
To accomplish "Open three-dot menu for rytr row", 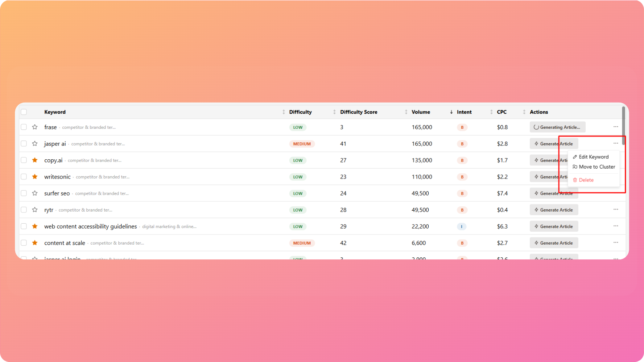I will click(x=615, y=210).
